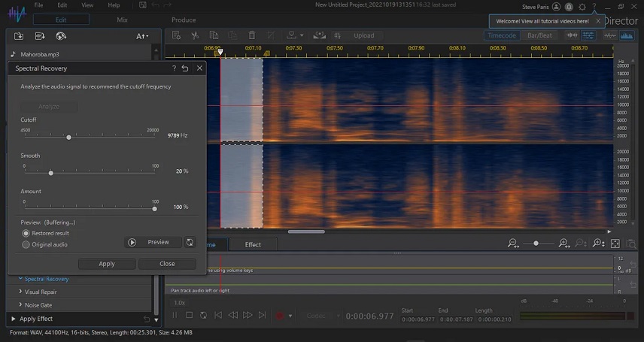Reset the volume envelope undo arrow
Viewport: 644px width, 342px height.
click(x=633, y=265)
